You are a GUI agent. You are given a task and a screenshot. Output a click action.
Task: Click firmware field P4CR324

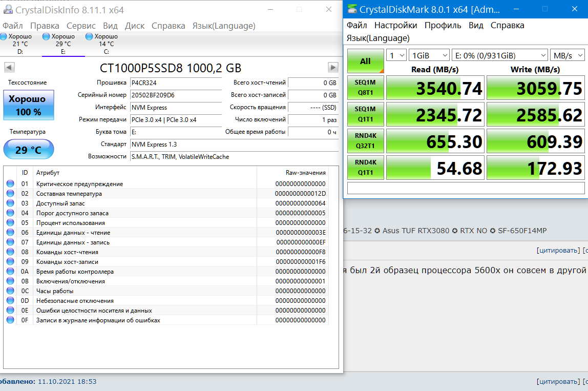click(x=176, y=83)
